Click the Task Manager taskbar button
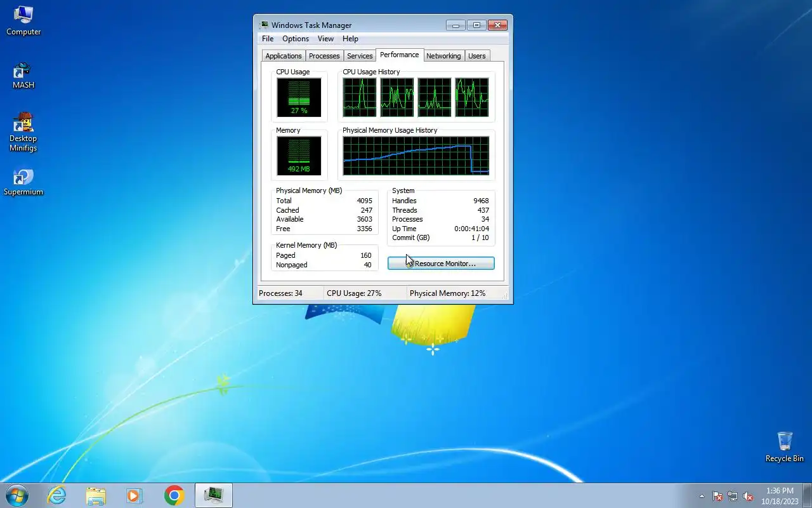 (x=214, y=495)
